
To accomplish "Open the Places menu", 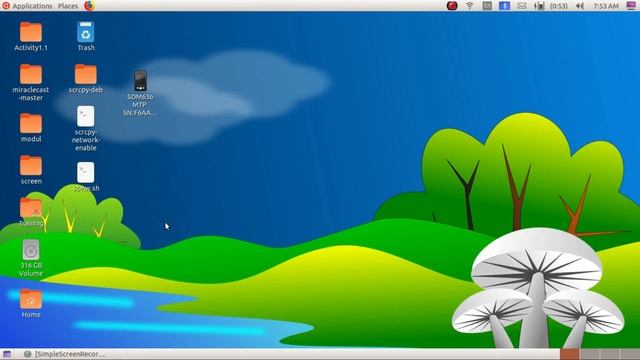I will tap(68, 6).
